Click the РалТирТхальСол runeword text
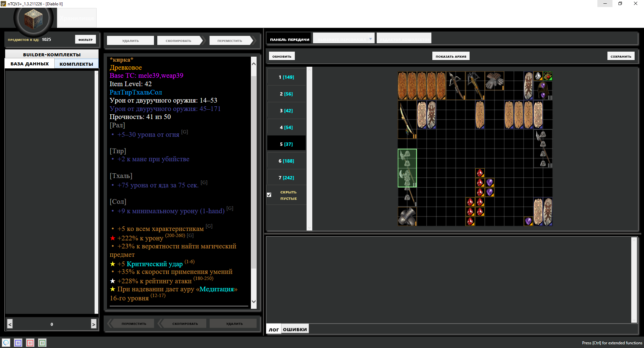This screenshot has height=348, width=644. coord(136,92)
